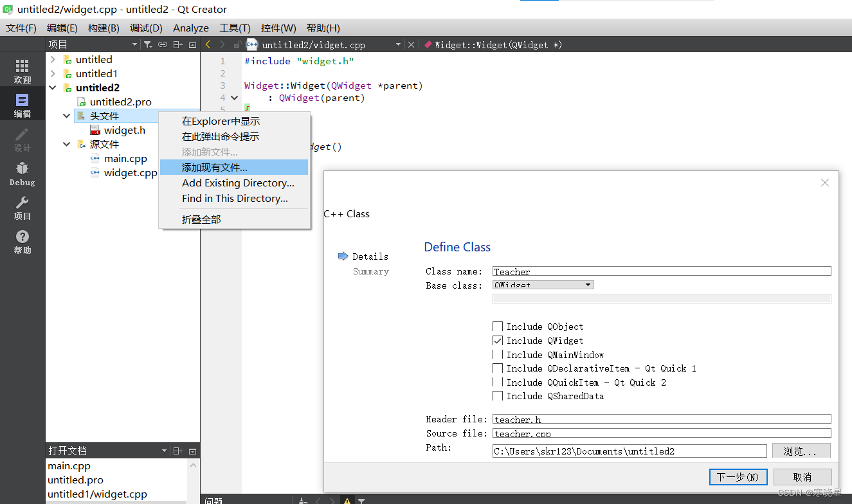Fold the code block at line 4
852x504 pixels.
pyautogui.click(x=235, y=98)
